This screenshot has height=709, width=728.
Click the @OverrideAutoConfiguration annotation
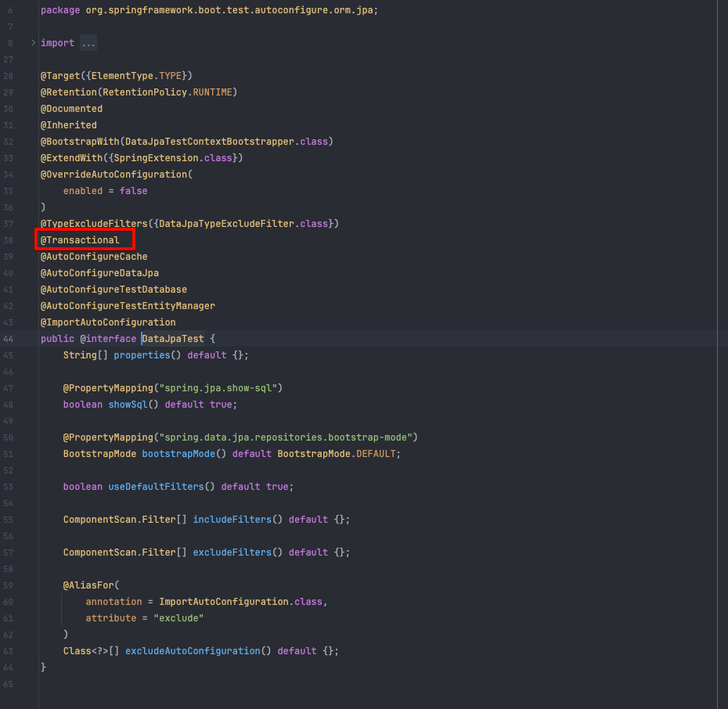tap(114, 175)
